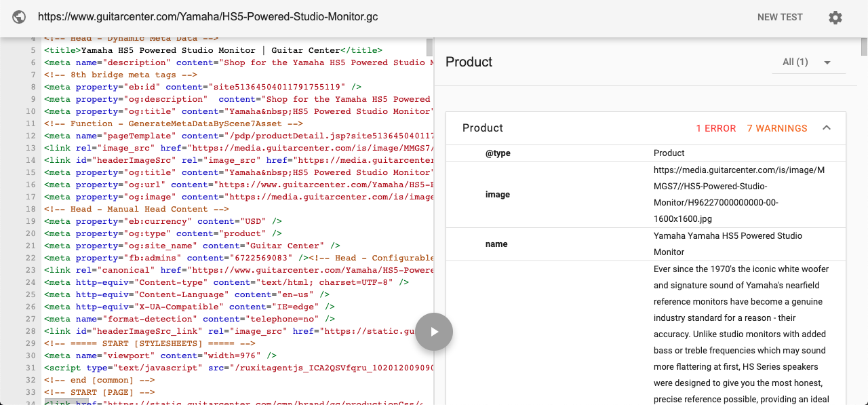
Task: Click the tested URL field
Action: point(208,17)
